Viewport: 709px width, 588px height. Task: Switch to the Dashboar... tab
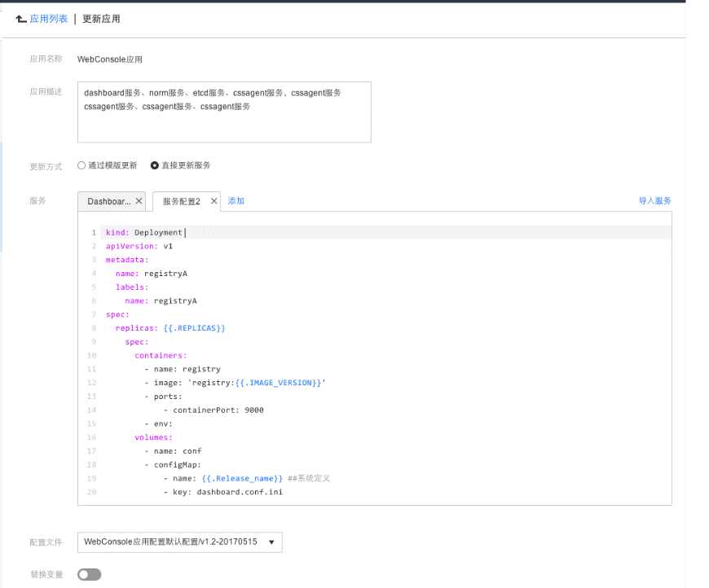109,202
